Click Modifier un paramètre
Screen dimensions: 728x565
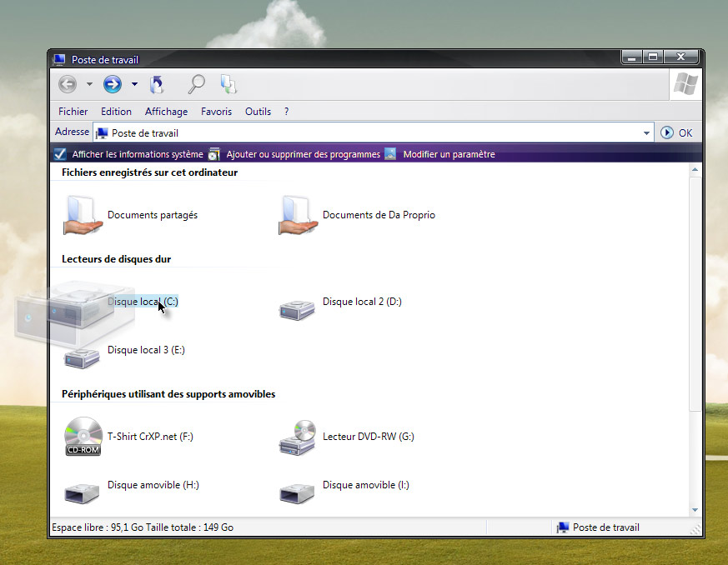point(449,154)
